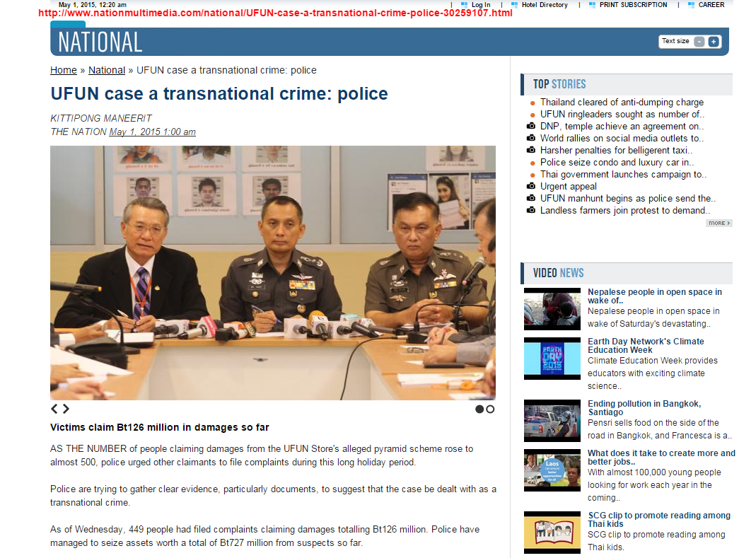This screenshot has width=756, height=558.
Task: Open DNP, temple achieve an agreement story
Action: (x=622, y=127)
